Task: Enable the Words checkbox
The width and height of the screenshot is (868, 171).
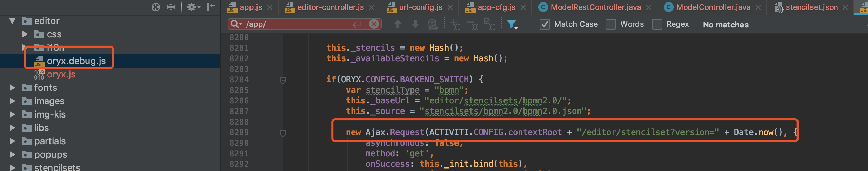Action: (x=611, y=24)
